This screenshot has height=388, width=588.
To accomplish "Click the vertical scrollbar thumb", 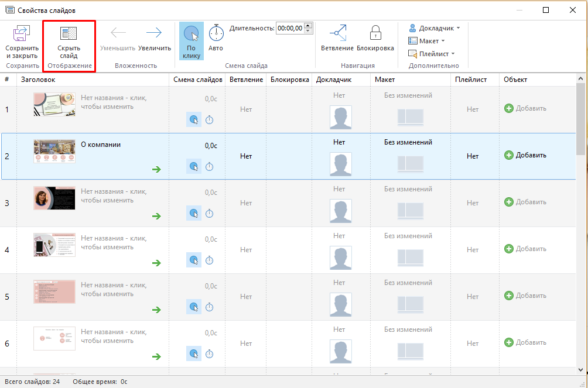I will [581, 119].
